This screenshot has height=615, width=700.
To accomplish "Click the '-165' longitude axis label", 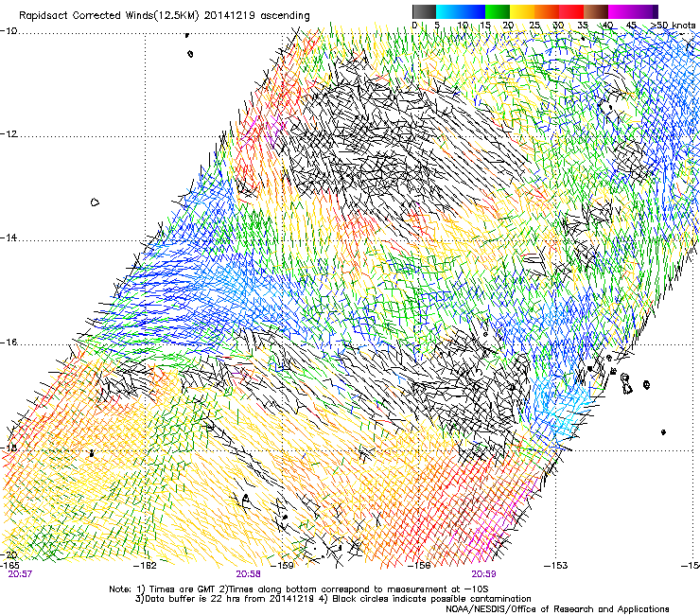I will pyautogui.click(x=9, y=566).
